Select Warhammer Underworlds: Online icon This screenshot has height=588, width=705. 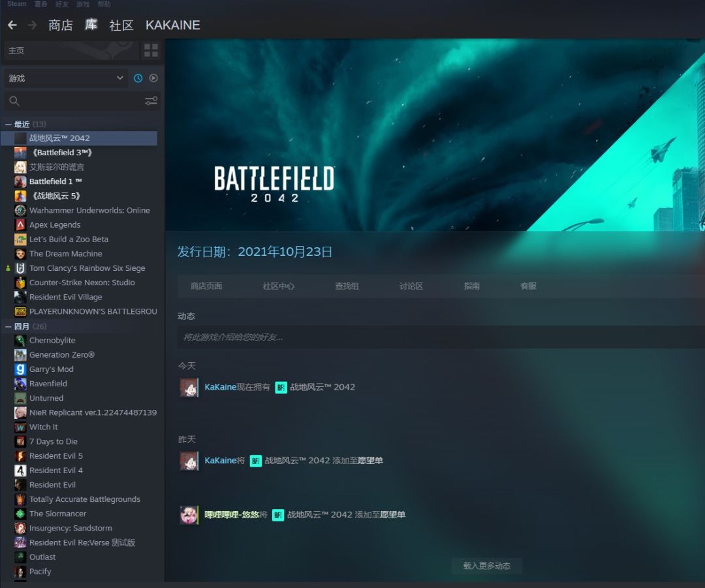(x=20, y=210)
